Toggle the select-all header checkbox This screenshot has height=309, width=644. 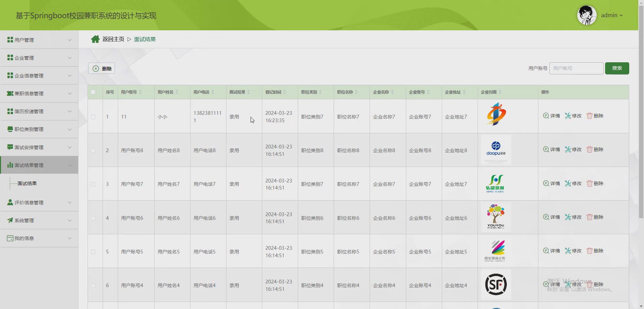point(93,92)
